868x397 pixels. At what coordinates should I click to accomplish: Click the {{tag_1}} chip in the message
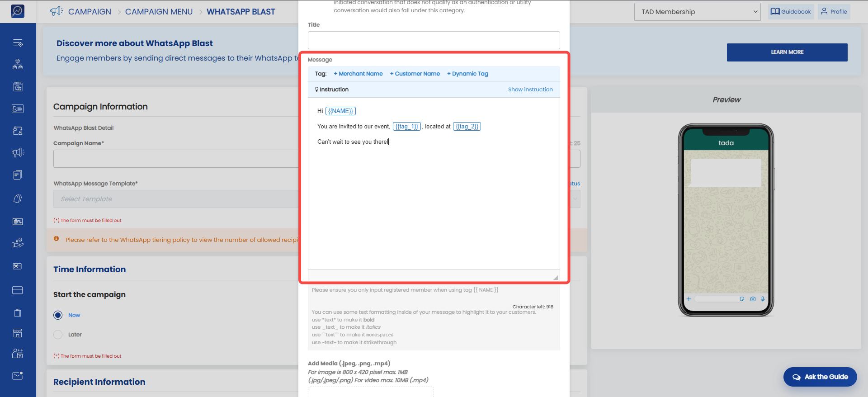tap(407, 127)
